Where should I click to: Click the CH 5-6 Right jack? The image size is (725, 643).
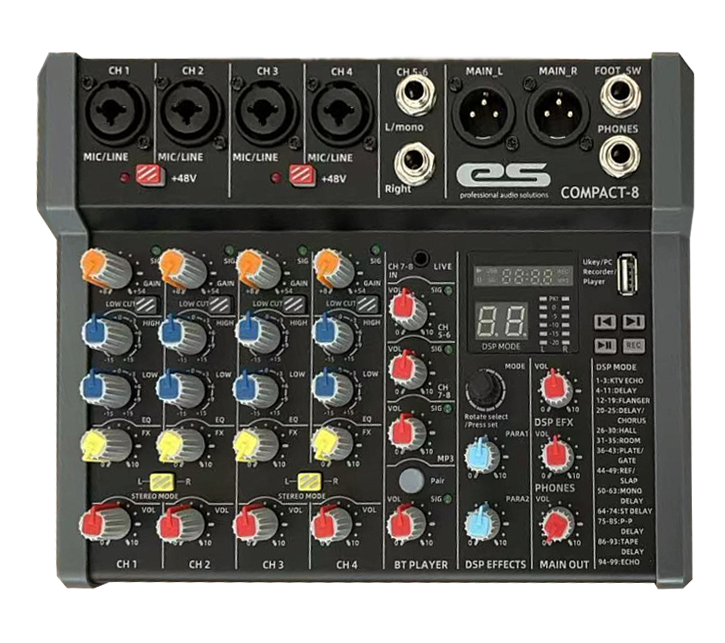(x=414, y=163)
